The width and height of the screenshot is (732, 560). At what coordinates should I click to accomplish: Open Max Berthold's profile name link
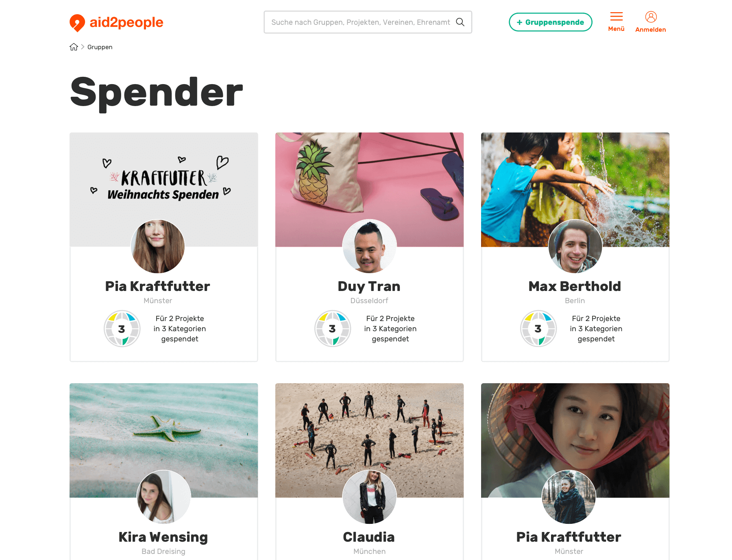575,286
